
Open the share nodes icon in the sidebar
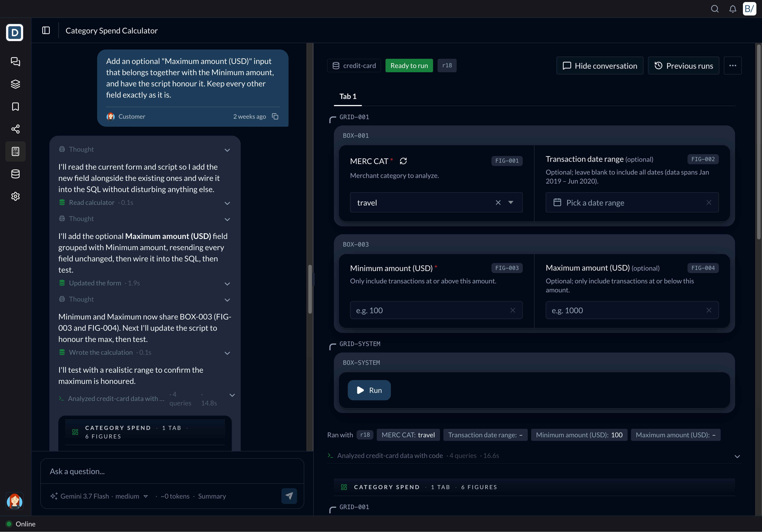15,129
